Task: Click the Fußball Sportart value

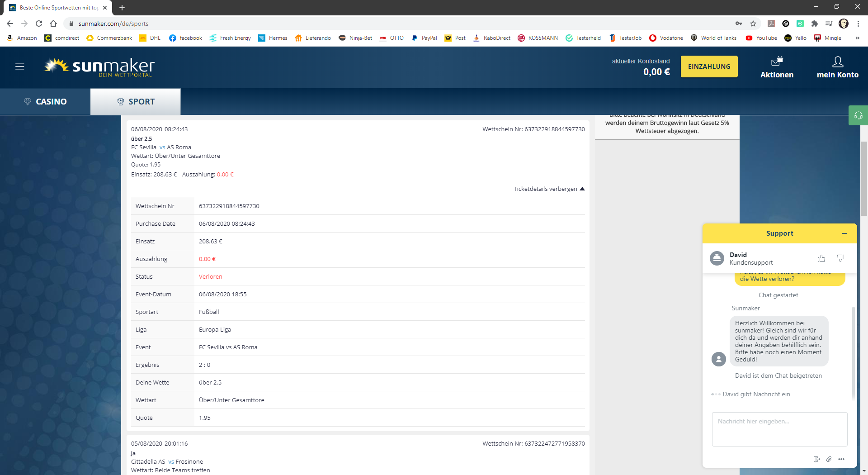Action: click(x=209, y=312)
